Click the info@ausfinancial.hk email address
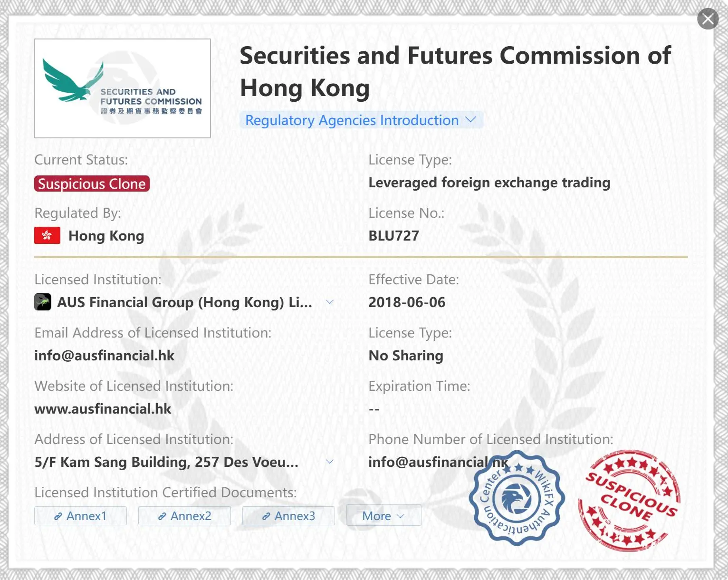The image size is (728, 580). 105,356
